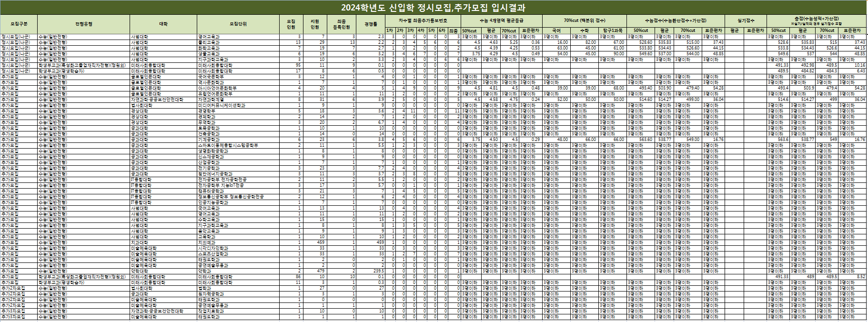Select the title cell '2024학년도 신입학 정시모집,추가모집 입시결과'
This screenshot has height=322, width=868.
coord(433,8)
